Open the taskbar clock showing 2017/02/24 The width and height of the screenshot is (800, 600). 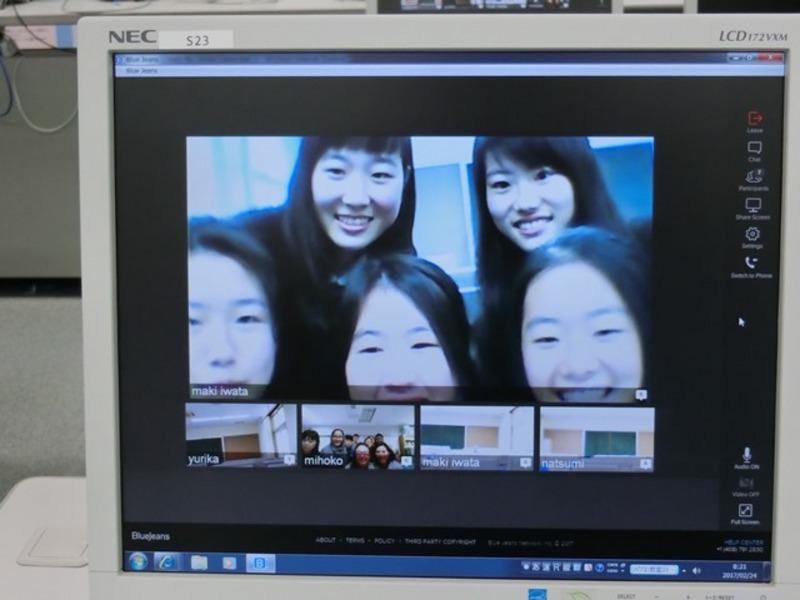coord(739,571)
